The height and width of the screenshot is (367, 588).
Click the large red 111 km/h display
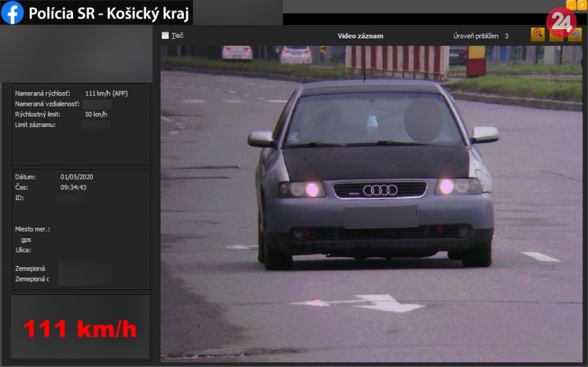(80, 329)
